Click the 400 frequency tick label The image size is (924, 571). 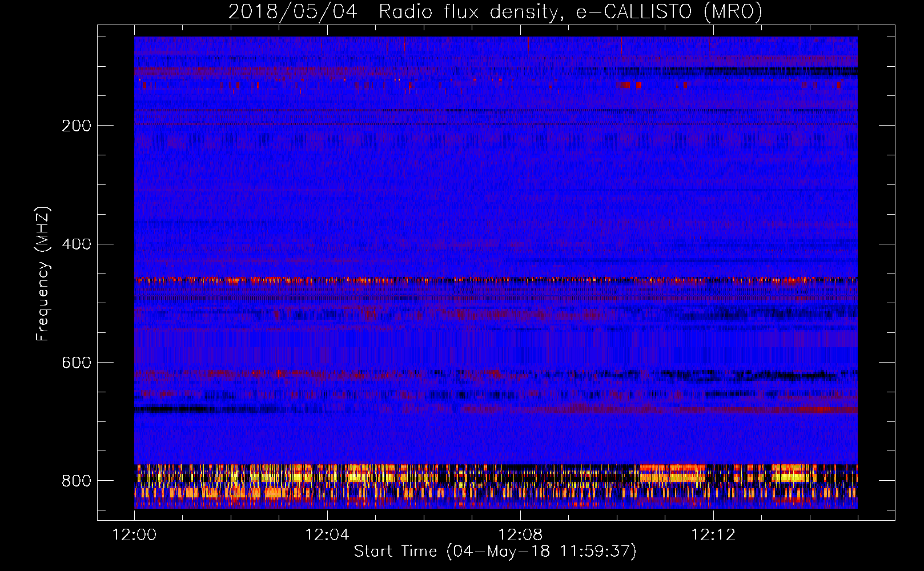(x=77, y=244)
